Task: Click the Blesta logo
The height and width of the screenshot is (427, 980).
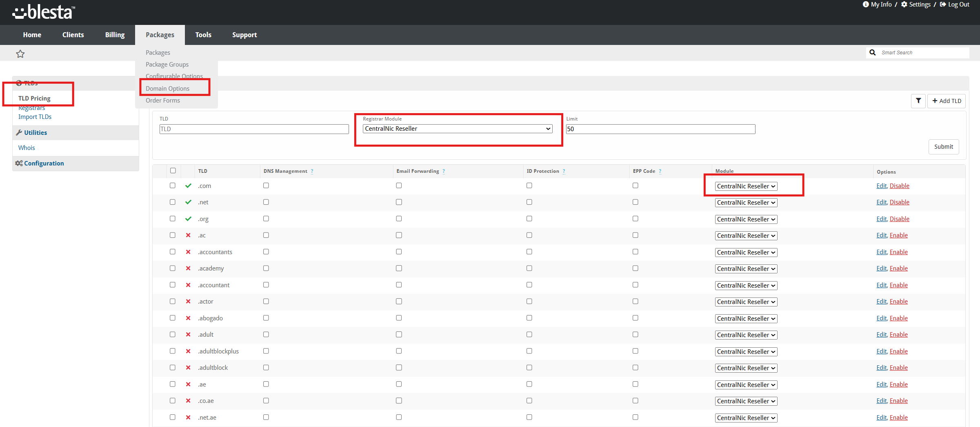Action: [44, 12]
